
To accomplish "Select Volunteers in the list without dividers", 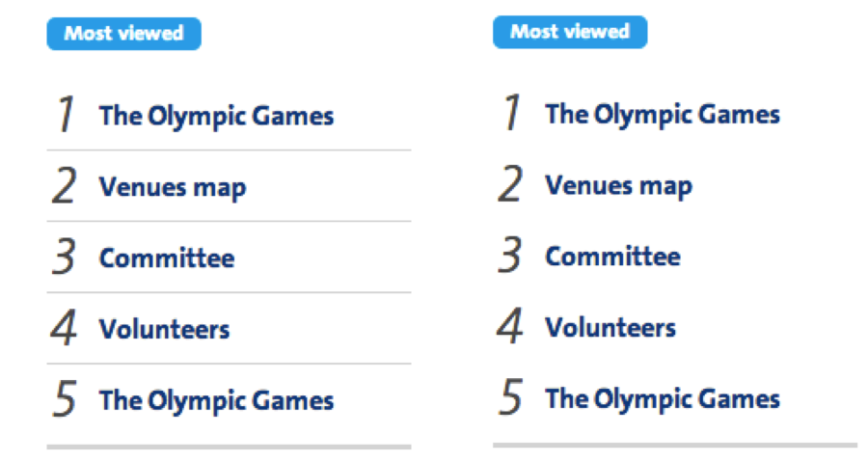I will (x=610, y=328).
